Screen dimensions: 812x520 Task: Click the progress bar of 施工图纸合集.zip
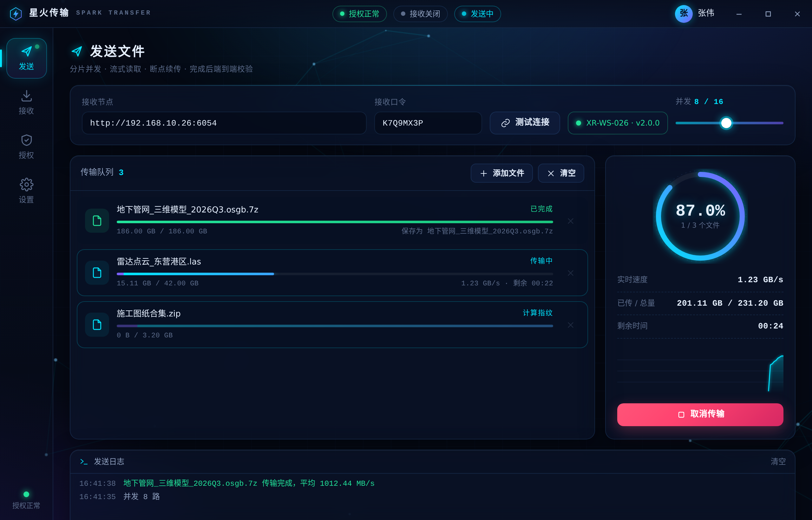pyautogui.click(x=335, y=326)
